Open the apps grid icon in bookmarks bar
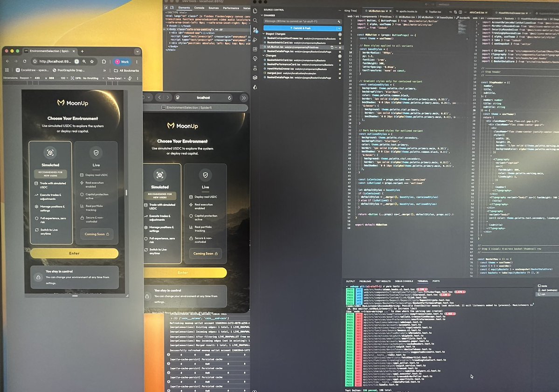This screenshot has height=392, width=559. click(x=7, y=70)
